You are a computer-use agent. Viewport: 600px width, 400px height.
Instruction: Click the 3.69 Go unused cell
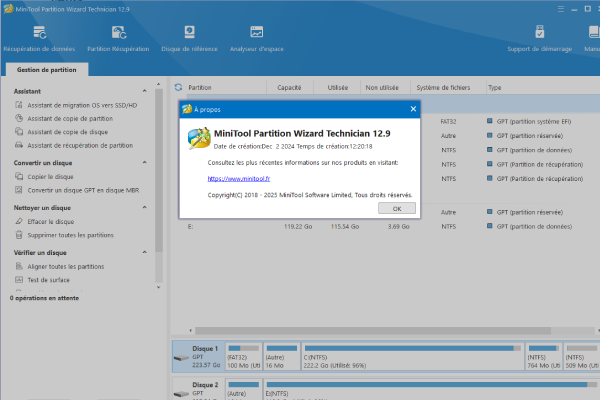[x=398, y=227]
